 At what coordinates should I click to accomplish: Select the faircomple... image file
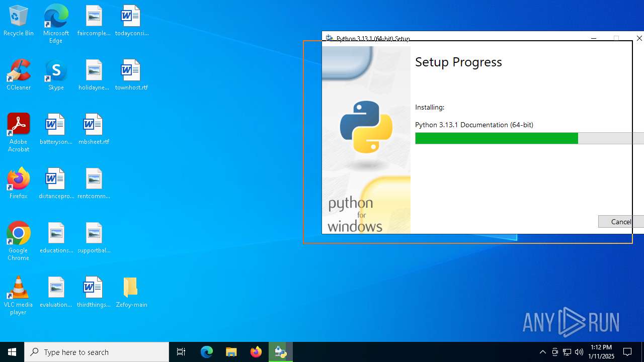click(94, 21)
